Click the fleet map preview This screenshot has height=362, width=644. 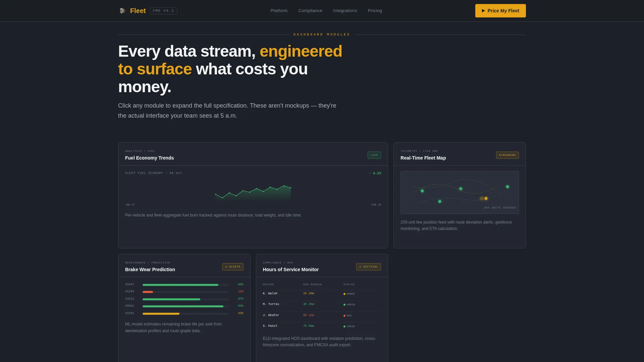[460, 192]
